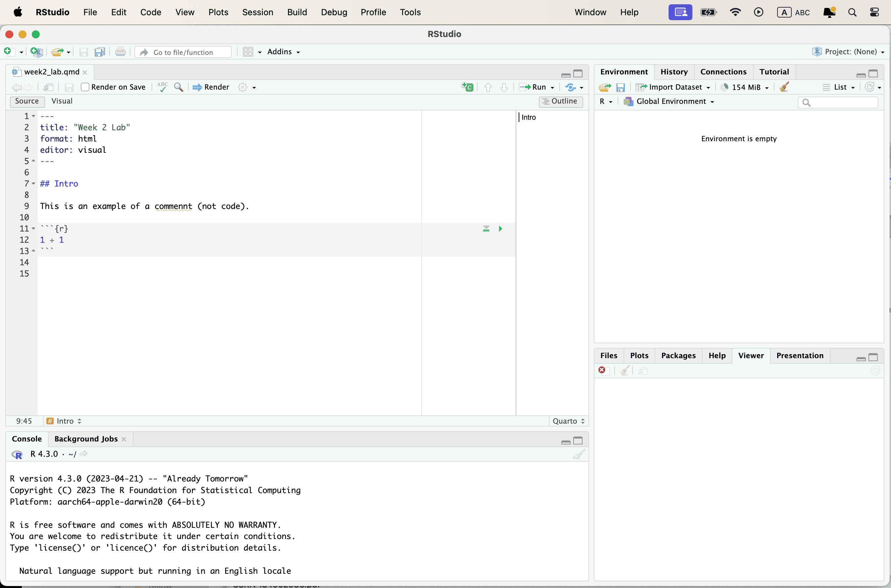
Task: Switch editor to Visual mode
Action: 62,101
